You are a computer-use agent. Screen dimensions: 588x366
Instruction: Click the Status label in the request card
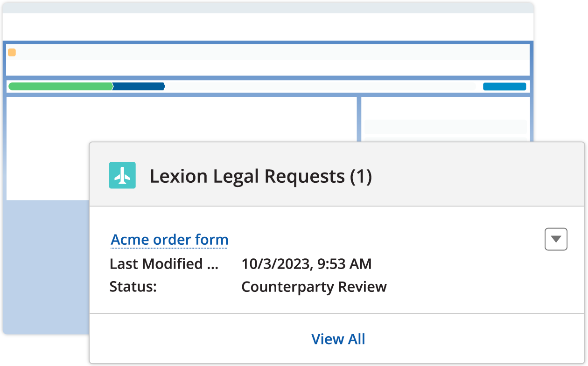[x=133, y=287]
